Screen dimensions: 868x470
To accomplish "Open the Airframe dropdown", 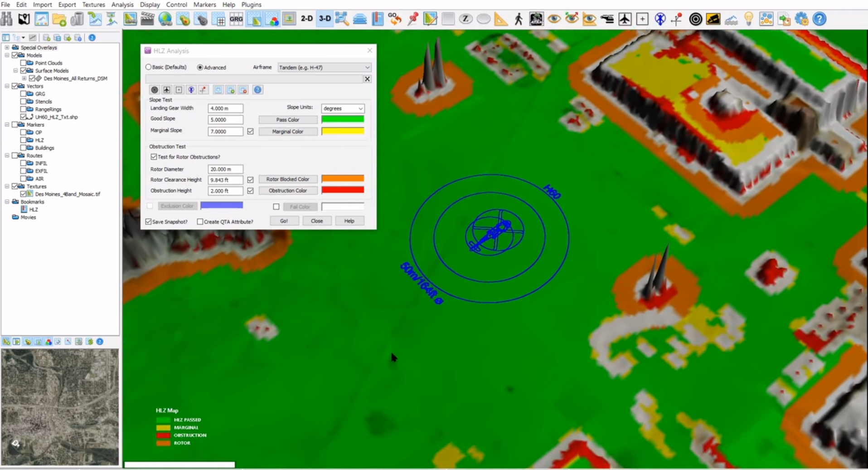I will (324, 68).
